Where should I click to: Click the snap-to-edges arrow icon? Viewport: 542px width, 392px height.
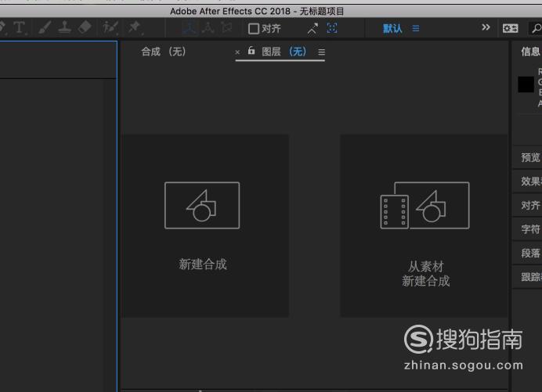pos(313,29)
